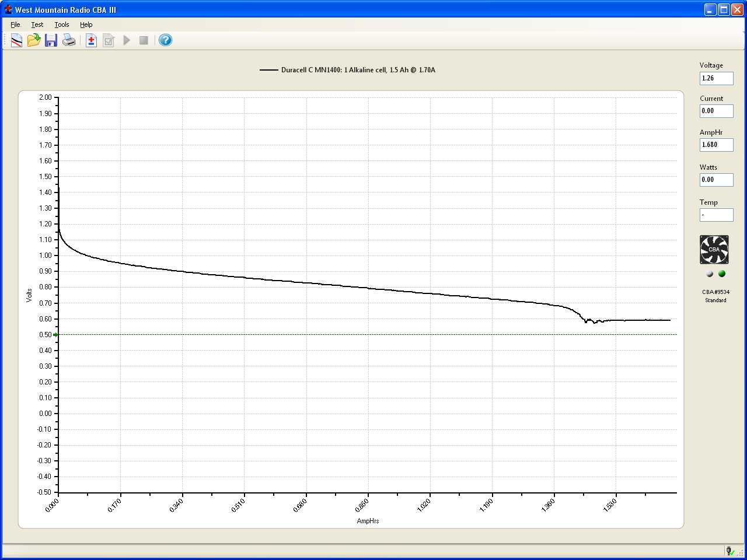Click the Duracell C MN1400 legend entry

(348, 70)
